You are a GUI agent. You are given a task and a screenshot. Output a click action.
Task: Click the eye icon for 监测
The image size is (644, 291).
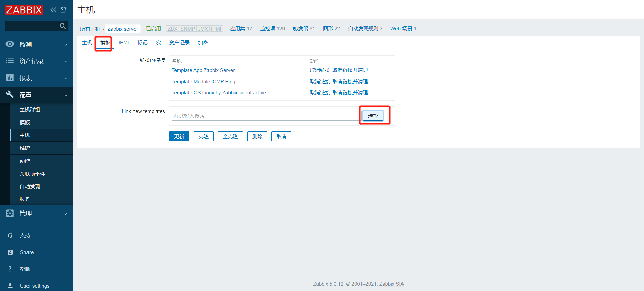(x=10, y=44)
